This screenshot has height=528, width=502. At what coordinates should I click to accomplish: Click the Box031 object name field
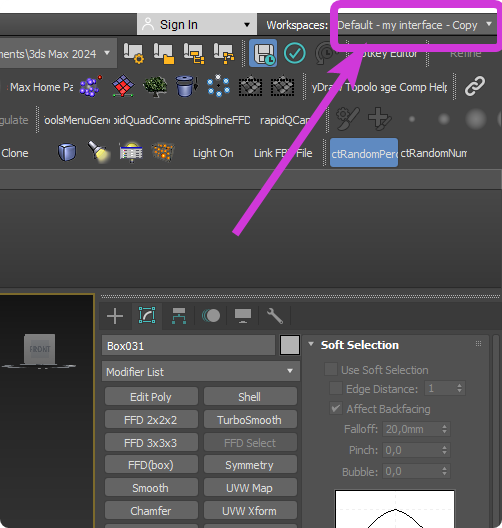[188, 345]
